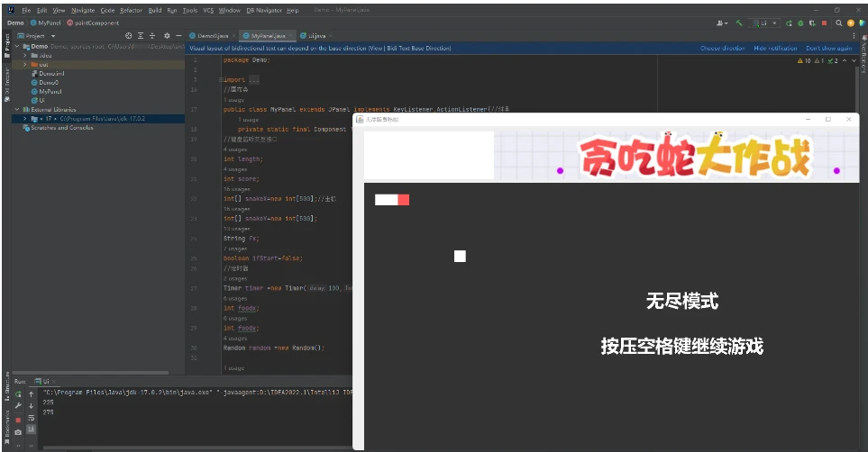Open Project panel gear settings
The height and width of the screenshot is (452, 868).
pyautogui.click(x=167, y=35)
